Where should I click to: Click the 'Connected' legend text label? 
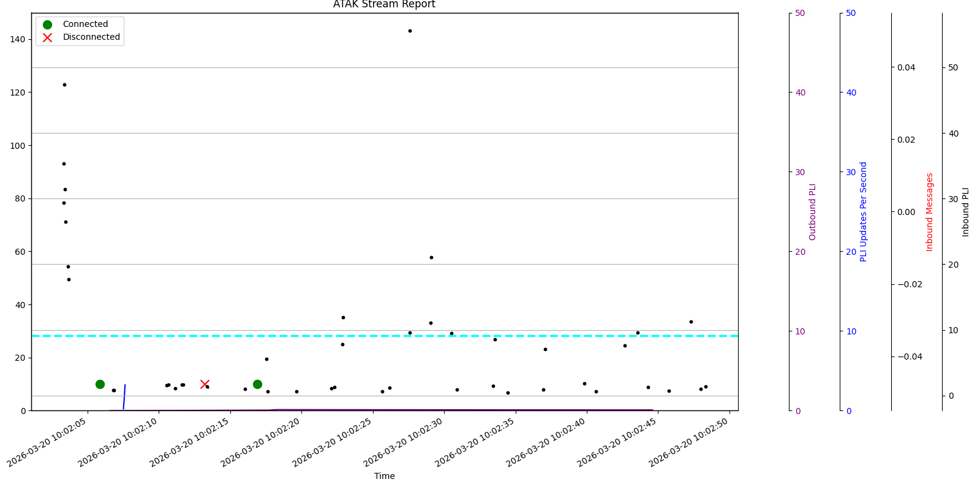click(x=85, y=24)
